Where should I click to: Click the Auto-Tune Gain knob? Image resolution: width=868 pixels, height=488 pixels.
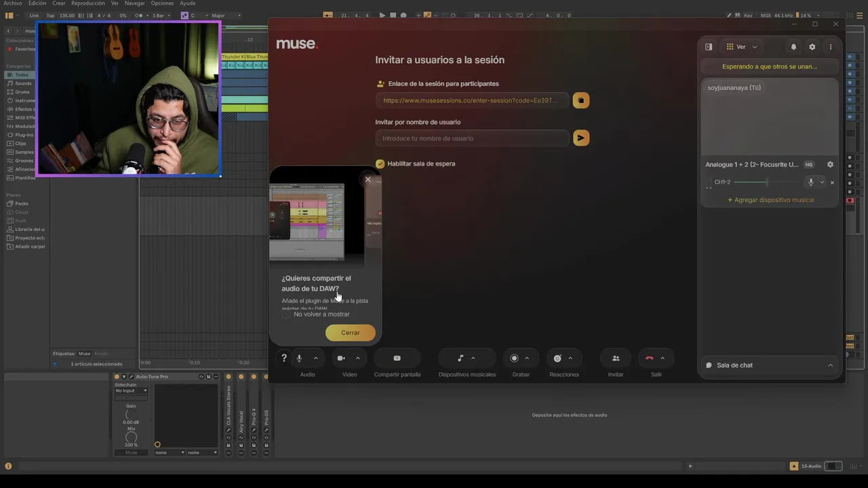[131, 414]
